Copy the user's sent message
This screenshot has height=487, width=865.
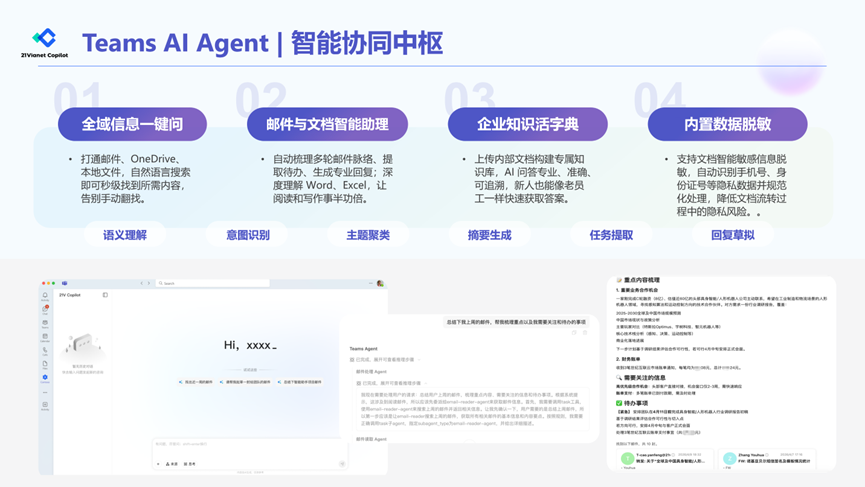(x=575, y=333)
